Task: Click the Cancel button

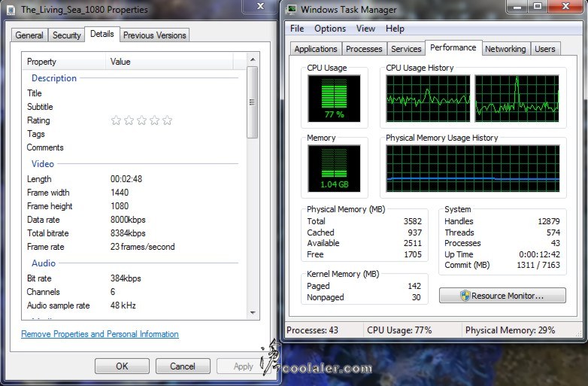Action: pyautogui.click(x=183, y=366)
